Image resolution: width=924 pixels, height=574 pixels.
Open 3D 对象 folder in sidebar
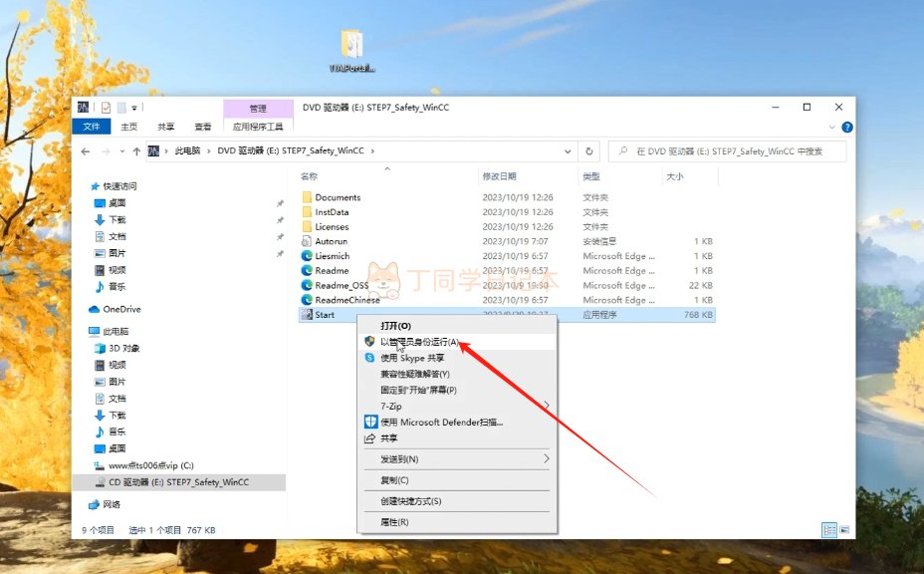tap(123, 348)
